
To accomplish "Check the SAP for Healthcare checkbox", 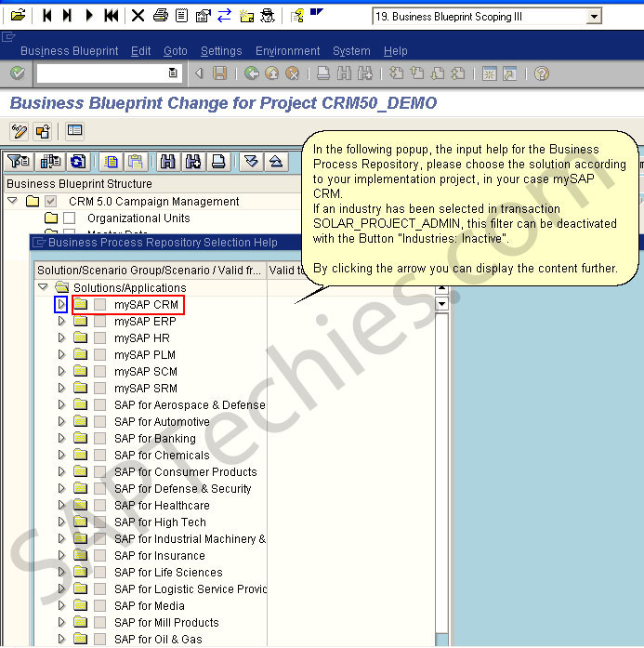I will [99, 506].
